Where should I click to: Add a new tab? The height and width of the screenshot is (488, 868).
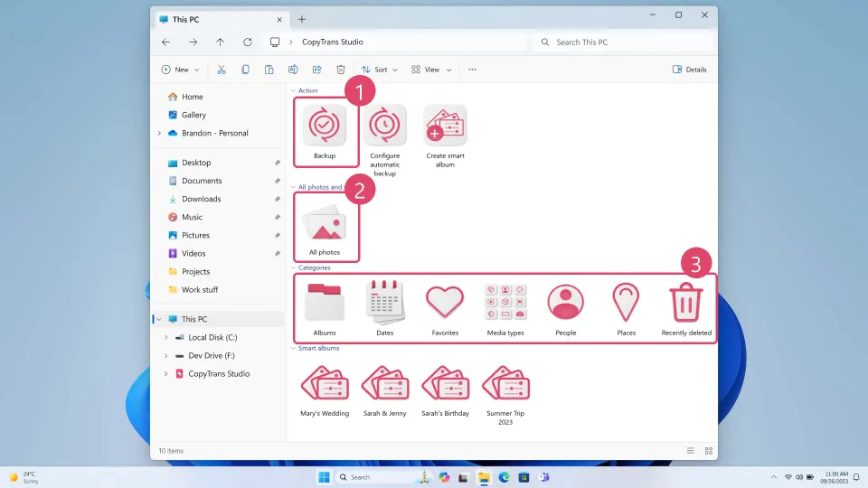302,19
